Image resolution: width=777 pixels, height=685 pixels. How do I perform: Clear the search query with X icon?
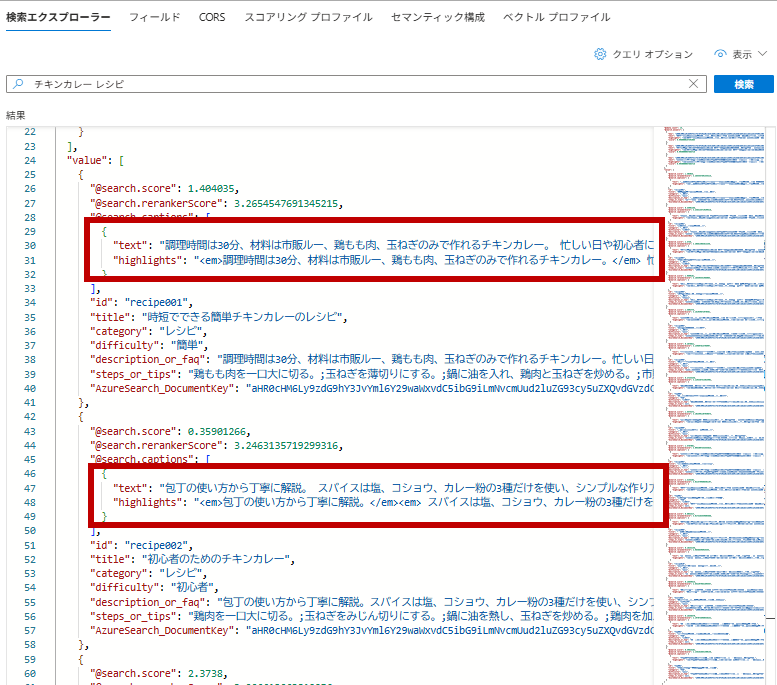click(x=694, y=85)
